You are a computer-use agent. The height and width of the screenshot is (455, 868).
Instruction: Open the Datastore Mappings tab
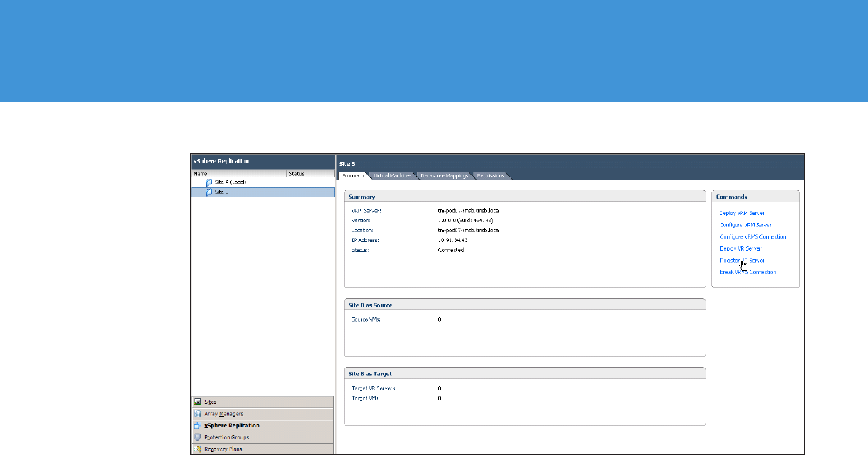(x=444, y=175)
